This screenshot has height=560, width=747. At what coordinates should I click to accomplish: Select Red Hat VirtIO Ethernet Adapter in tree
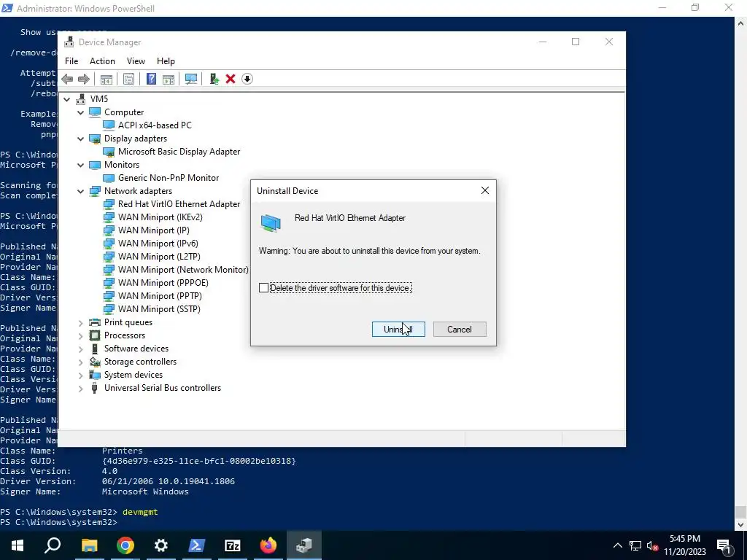(x=179, y=204)
